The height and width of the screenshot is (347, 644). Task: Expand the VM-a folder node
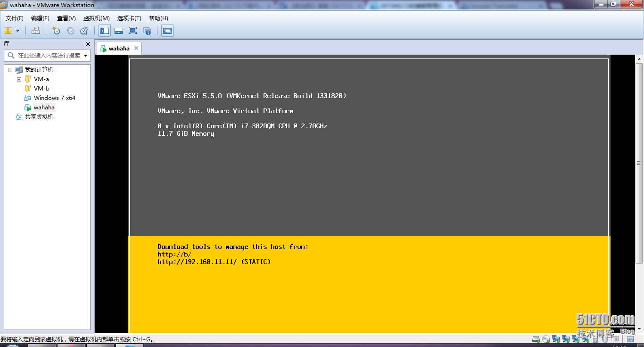(19, 79)
